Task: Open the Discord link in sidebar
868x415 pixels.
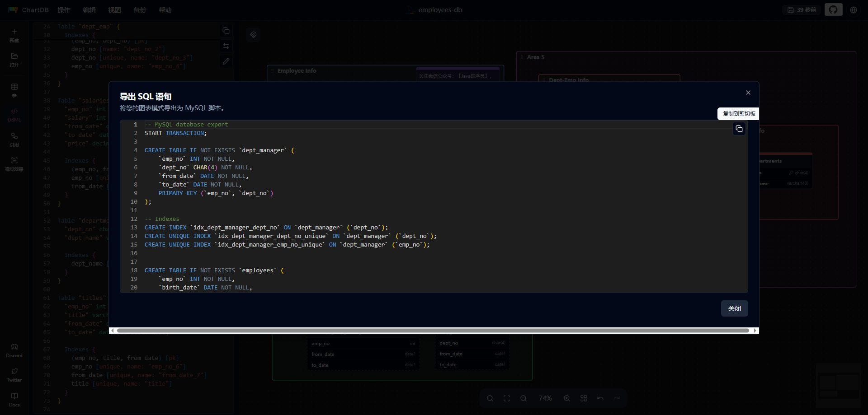Action: (x=14, y=350)
